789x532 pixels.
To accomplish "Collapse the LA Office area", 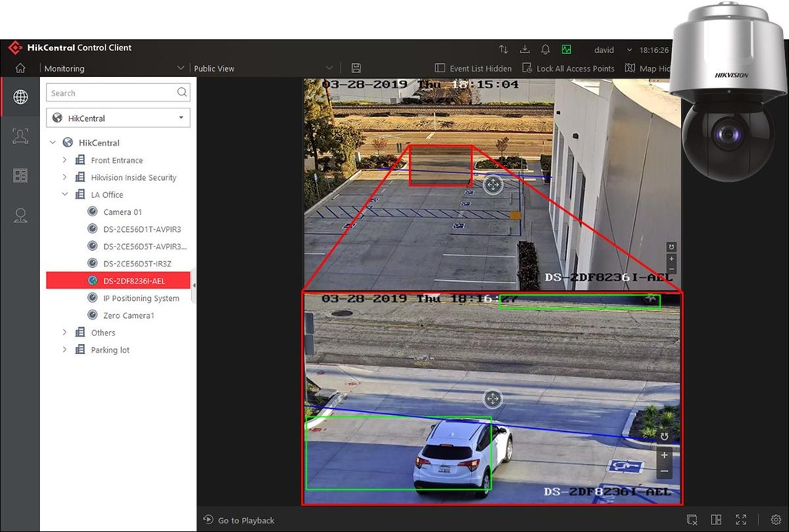I will coord(65,194).
